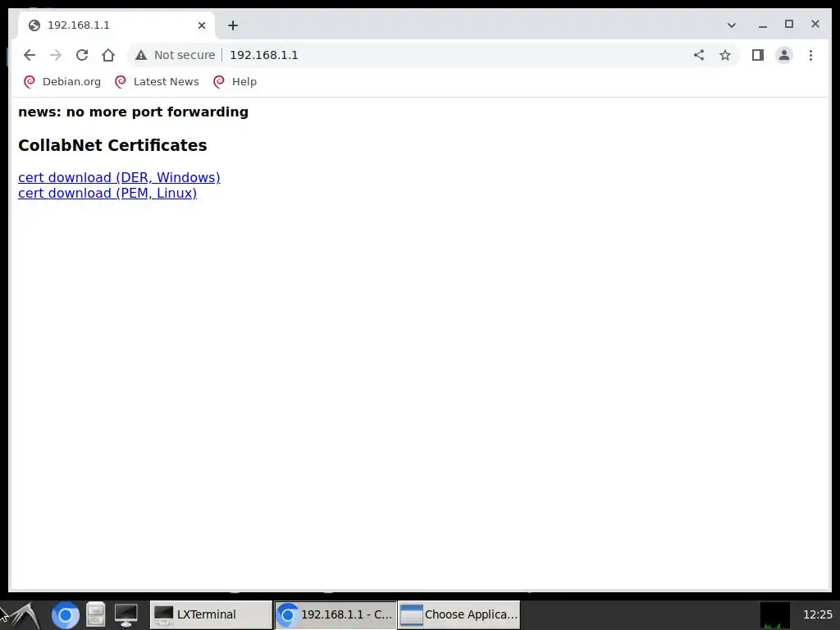Click the CollabNet Certificates heading
This screenshot has height=630, width=840.
pyautogui.click(x=112, y=145)
